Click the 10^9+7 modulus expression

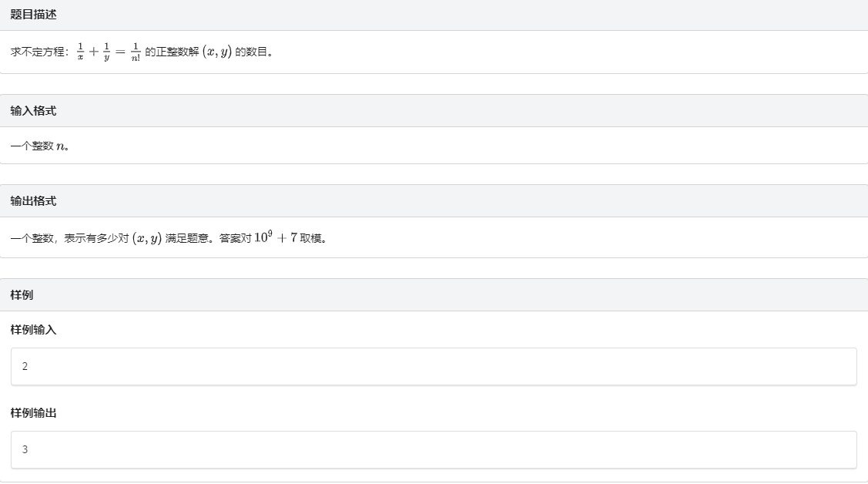(275, 237)
